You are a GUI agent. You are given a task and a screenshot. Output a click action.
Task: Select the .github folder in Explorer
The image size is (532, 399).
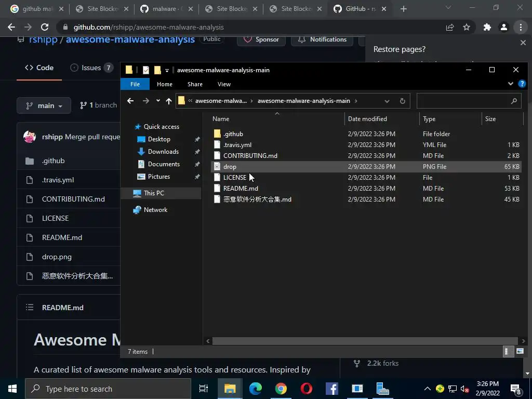coord(233,134)
